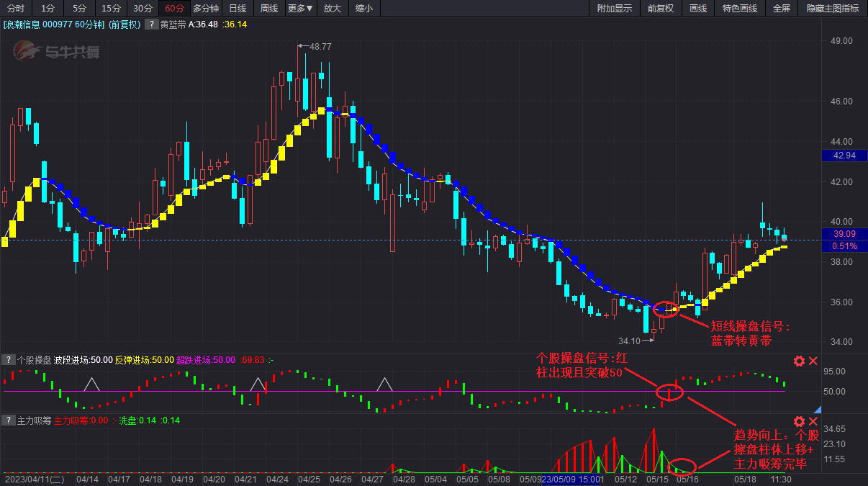This screenshot has width=868, height=486.
Task: Open the 特色画线 tools
Action: click(740, 9)
